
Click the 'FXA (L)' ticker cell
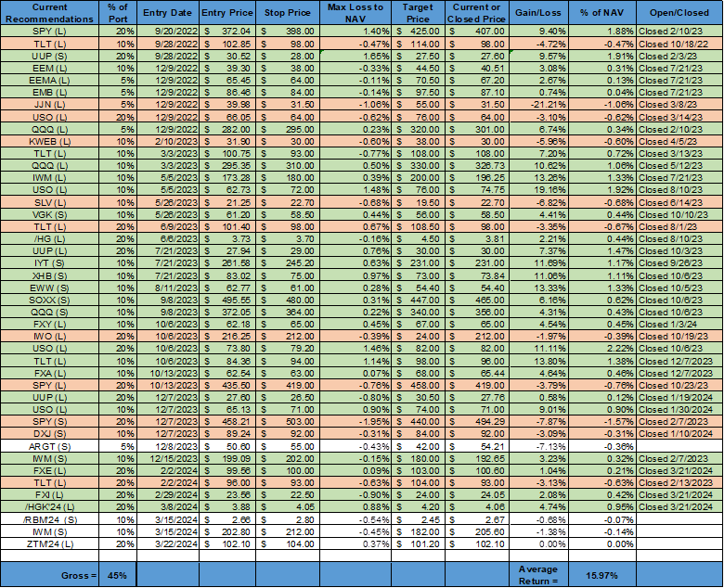[49, 373]
